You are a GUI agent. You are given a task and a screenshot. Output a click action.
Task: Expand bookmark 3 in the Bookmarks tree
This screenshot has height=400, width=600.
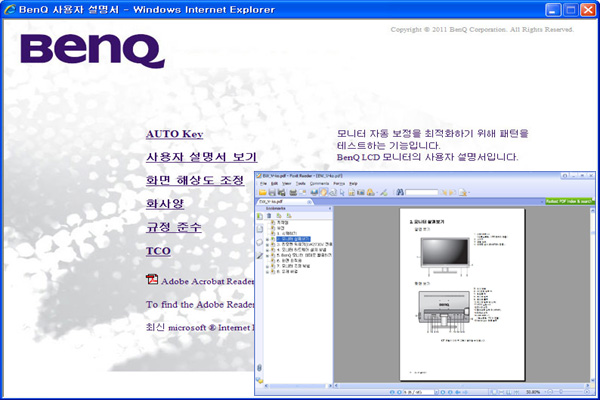click(267, 245)
